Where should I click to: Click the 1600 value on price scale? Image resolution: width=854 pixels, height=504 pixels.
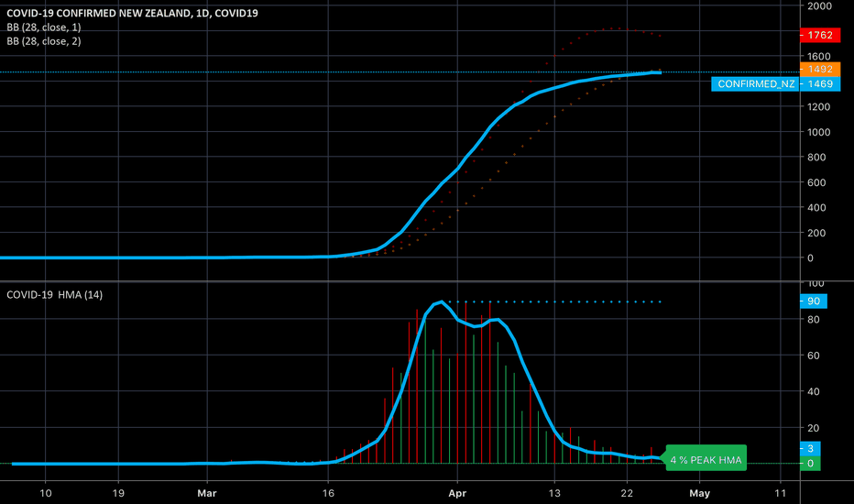818,56
